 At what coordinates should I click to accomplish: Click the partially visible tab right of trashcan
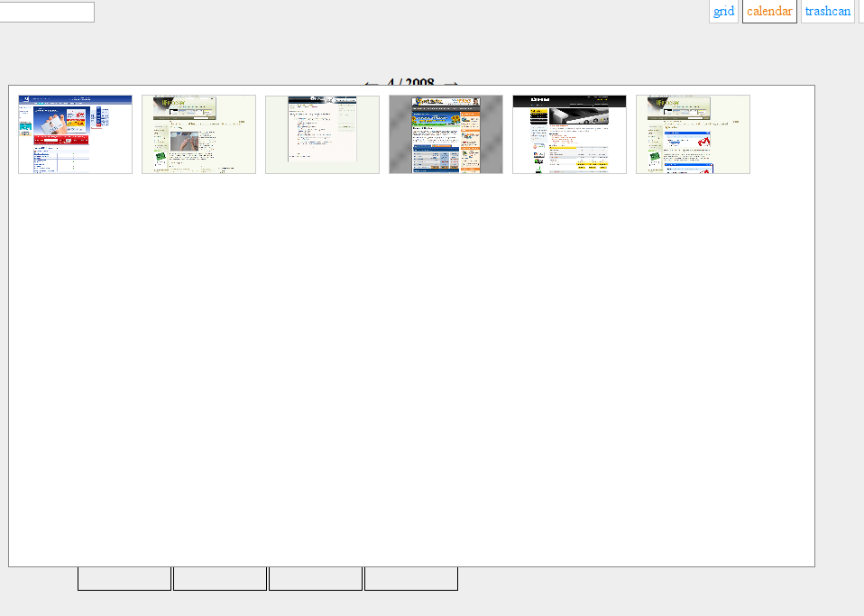coord(861,12)
